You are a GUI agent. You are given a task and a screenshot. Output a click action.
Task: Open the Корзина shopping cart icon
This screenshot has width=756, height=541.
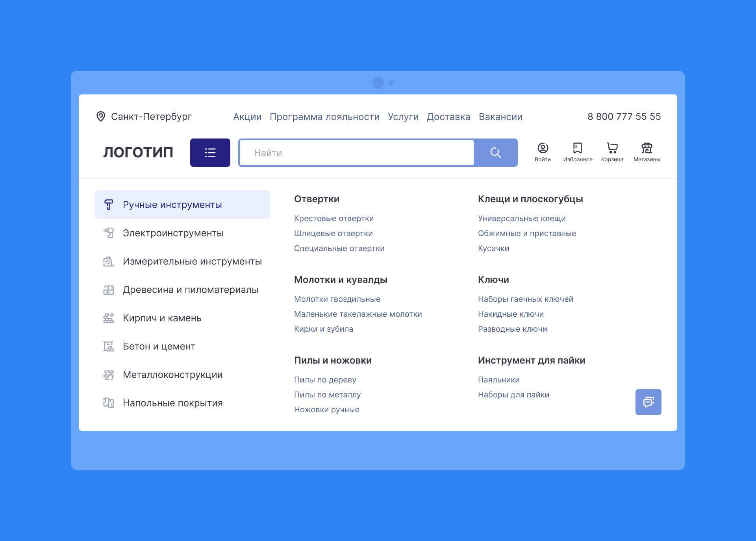612,149
